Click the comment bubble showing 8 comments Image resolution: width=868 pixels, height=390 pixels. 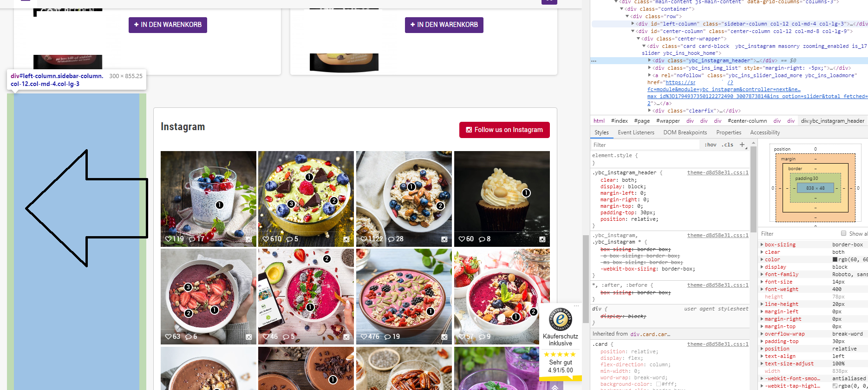[481, 239]
